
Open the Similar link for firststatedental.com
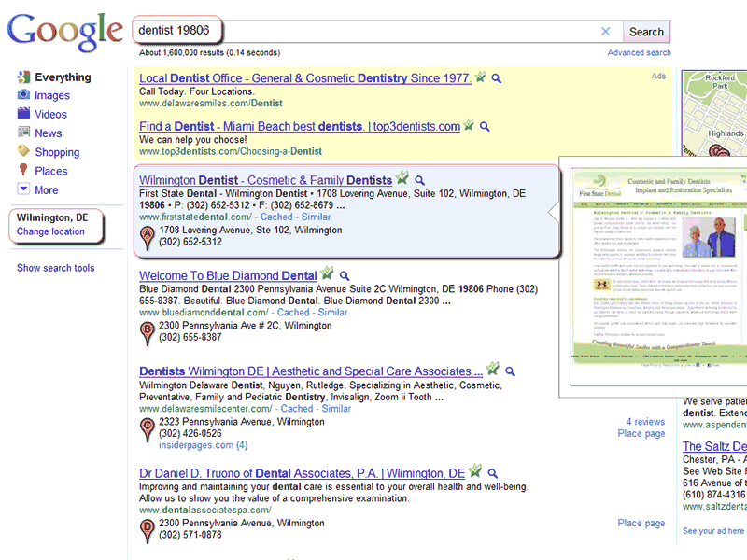coord(316,217)
